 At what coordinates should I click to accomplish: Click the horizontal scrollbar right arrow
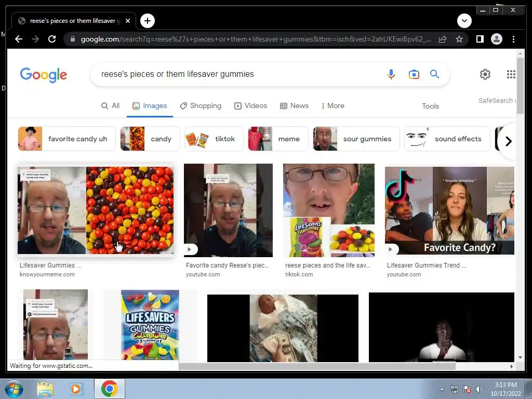512,366
